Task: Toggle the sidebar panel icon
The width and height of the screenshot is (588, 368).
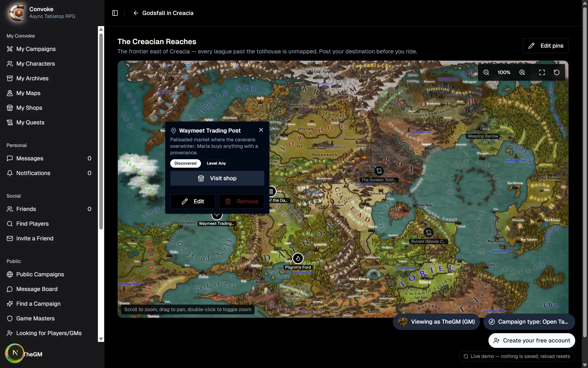Action: click(x=115, y=13)
